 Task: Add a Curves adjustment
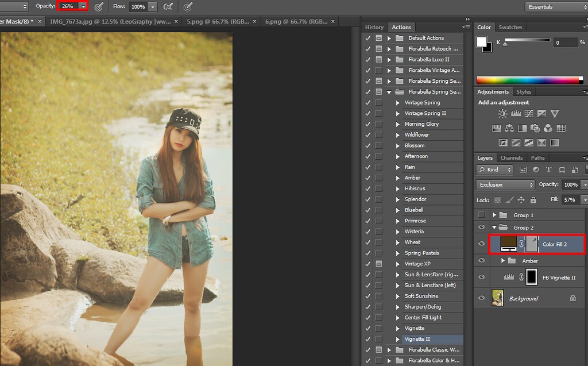pyautogui.click(x=528, y=114)
